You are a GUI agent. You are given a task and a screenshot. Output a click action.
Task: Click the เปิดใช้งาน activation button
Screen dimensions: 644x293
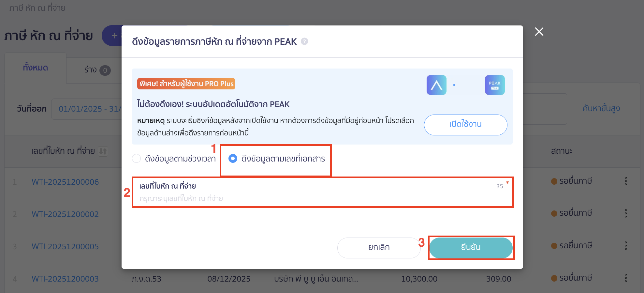pyautogui.click(x=465, y=125)
